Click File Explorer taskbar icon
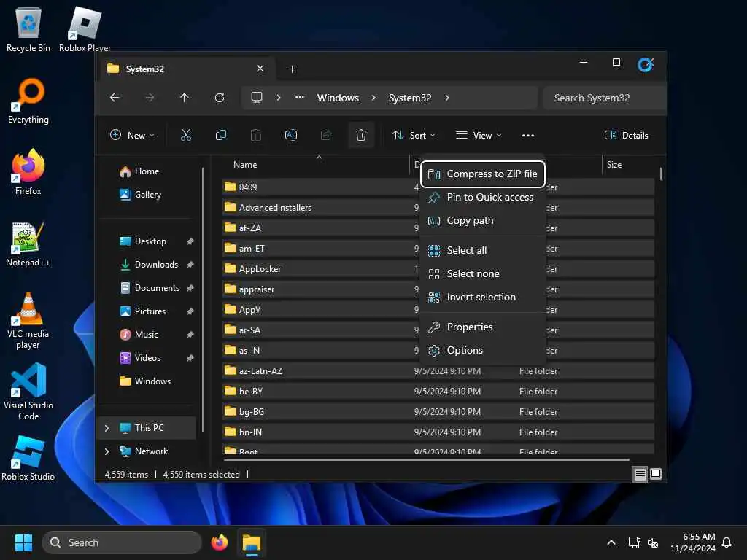 (x=252, y=542)
